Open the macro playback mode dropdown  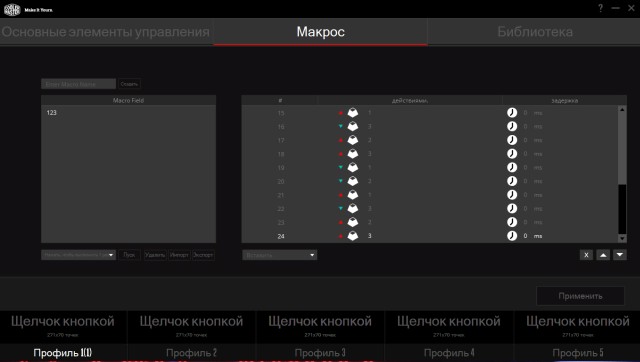click(x=78, y=255)
